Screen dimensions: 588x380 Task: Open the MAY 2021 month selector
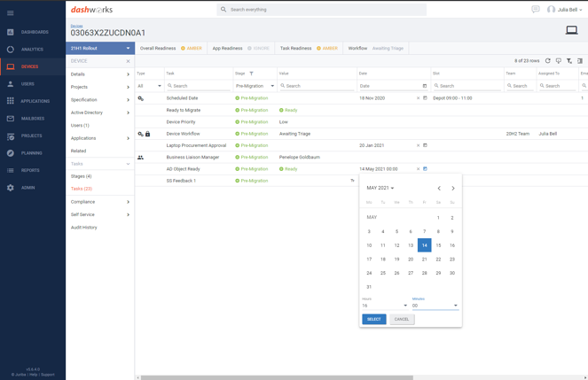tap(380, 188)
